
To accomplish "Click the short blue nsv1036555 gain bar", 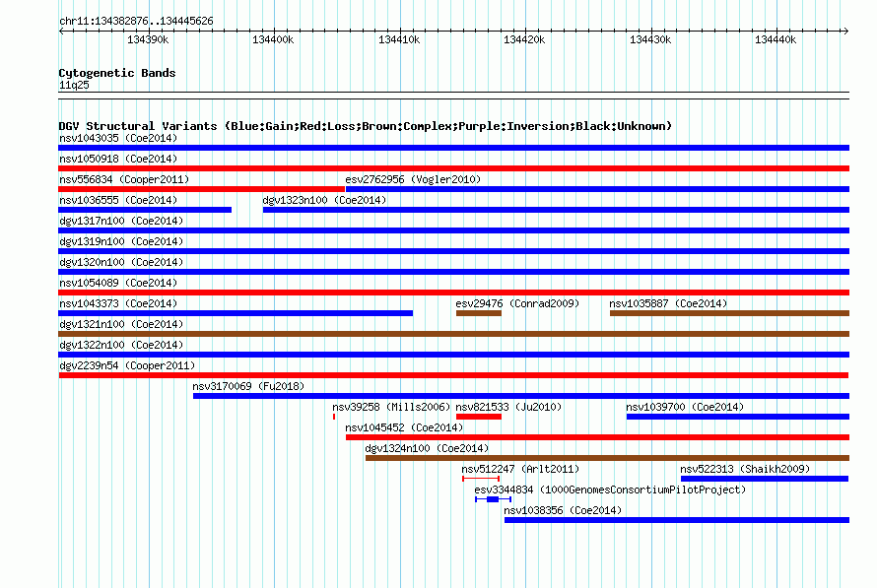I will click(145, 210).
